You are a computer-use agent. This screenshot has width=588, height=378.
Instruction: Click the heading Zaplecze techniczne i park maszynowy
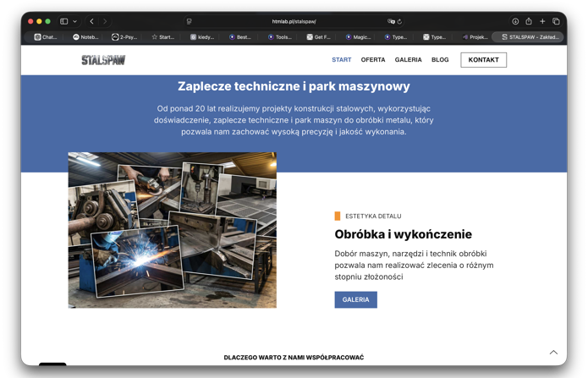coord(294,86)
